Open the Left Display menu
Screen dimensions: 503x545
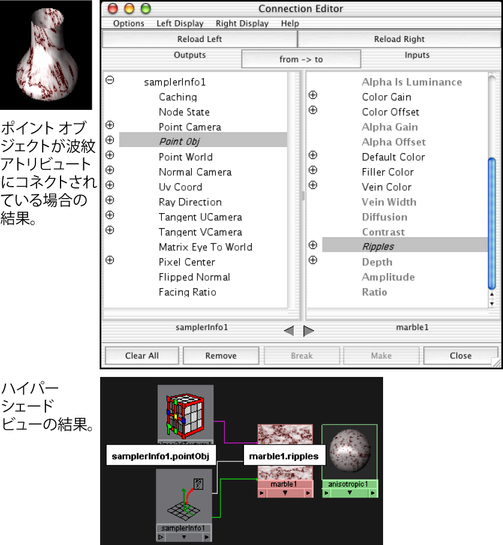(x=180, y=23)
